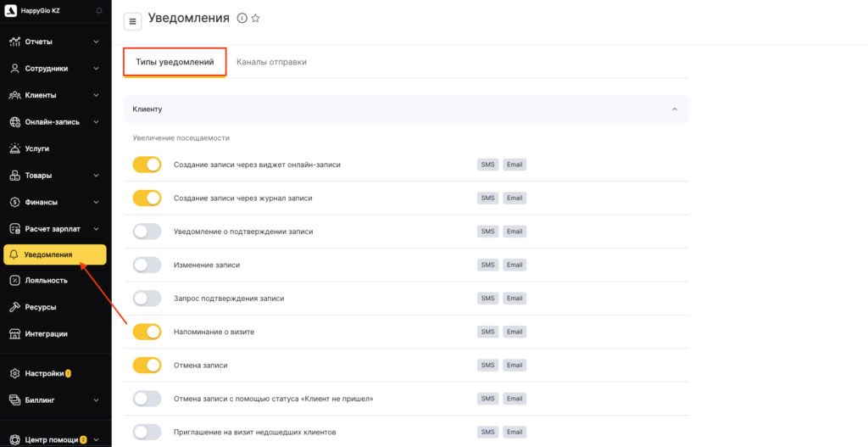Open Лояльность section in the sidebar
This screenshot has height=447, width=868.
[46, 280]
